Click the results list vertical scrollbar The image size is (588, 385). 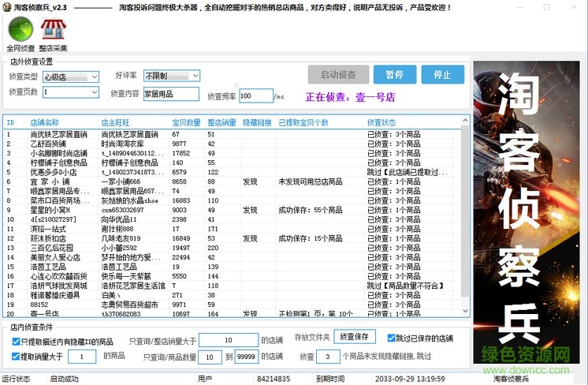coord(465,221)
